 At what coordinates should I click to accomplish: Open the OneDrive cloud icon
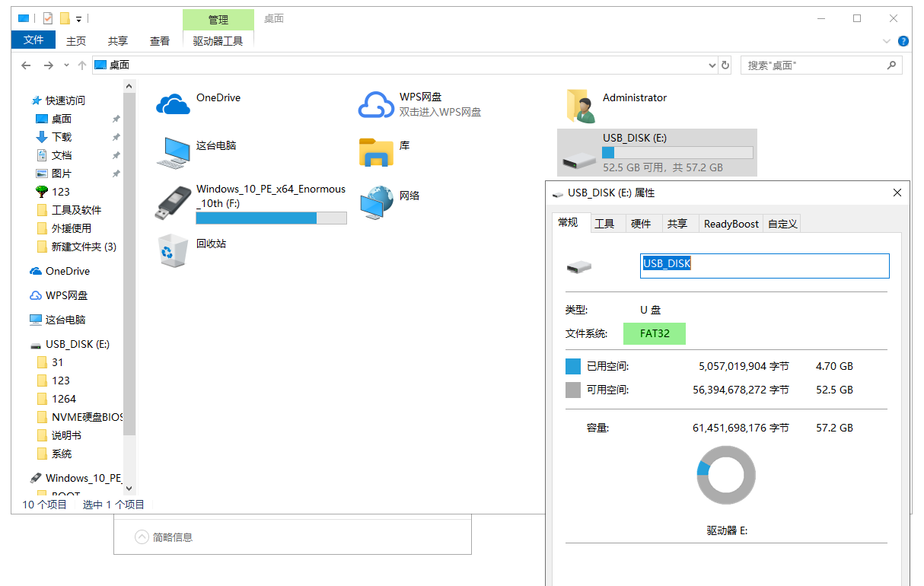pyautogui.click(x=173, y=104)
